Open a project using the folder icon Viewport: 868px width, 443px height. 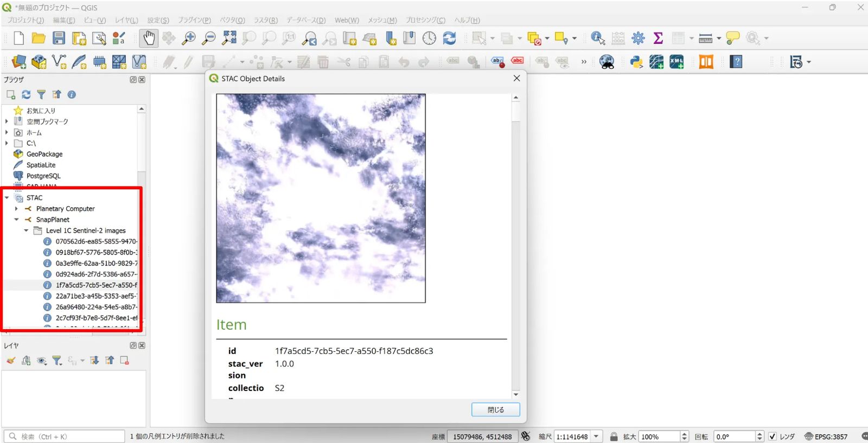(39, 38)
